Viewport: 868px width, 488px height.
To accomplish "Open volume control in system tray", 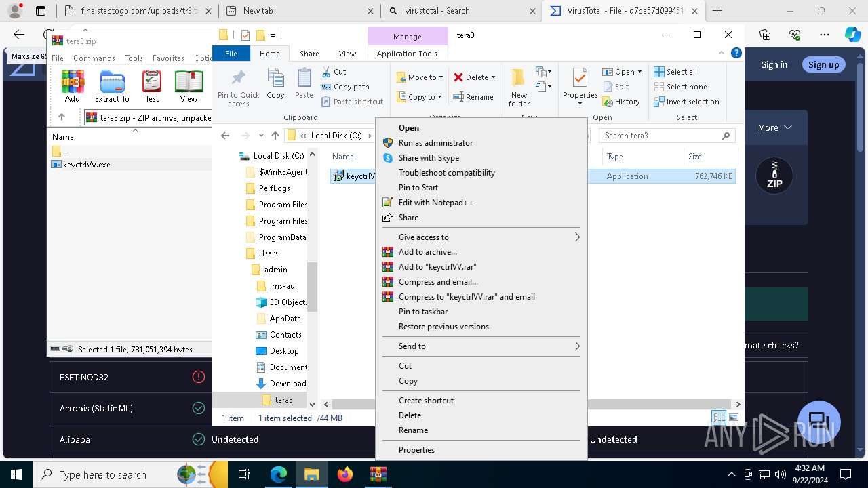I will click(x=781, y=474).
